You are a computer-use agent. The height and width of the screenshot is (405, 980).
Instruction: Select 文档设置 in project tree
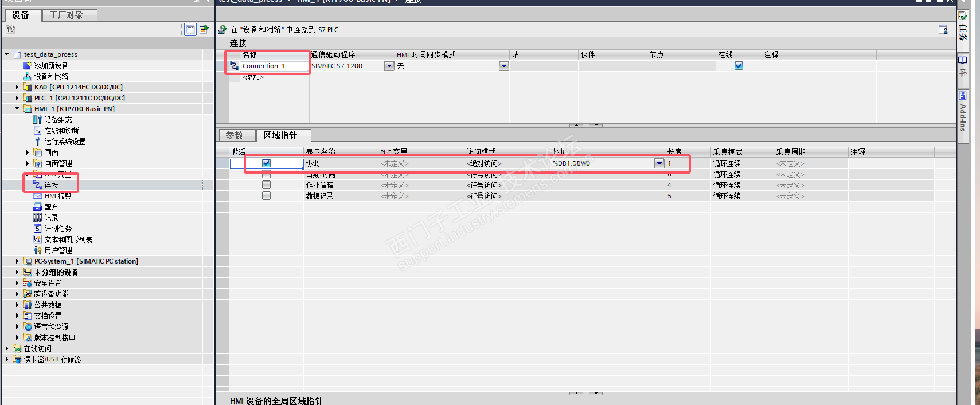coord(48,316)
